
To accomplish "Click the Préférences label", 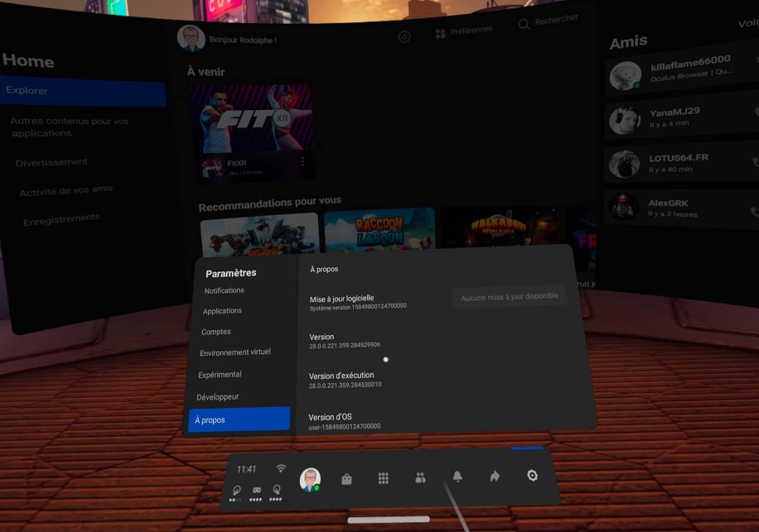I will pyautogui.click(x=471, y=30).
